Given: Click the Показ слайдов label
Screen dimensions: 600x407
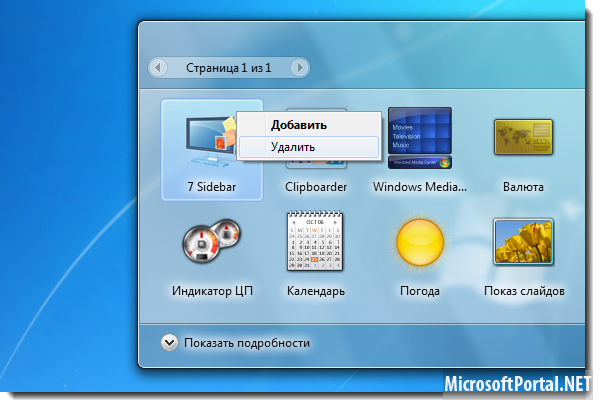Looking at the screenshot, I should click(524, 291).
